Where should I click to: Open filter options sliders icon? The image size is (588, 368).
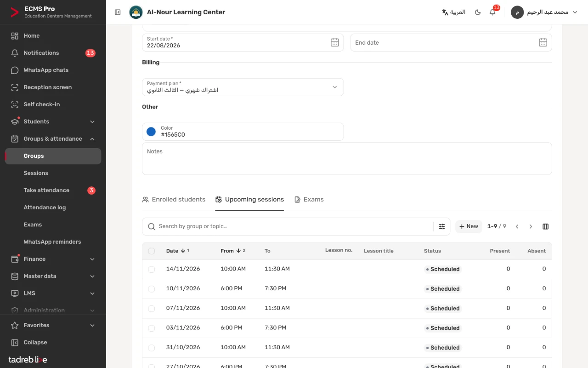[x=442, y=226]
